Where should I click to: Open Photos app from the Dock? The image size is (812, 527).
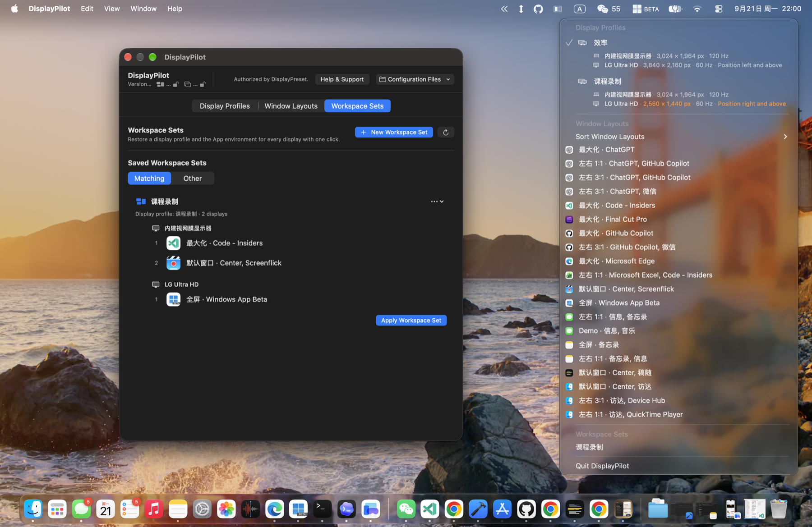[226, 509]
